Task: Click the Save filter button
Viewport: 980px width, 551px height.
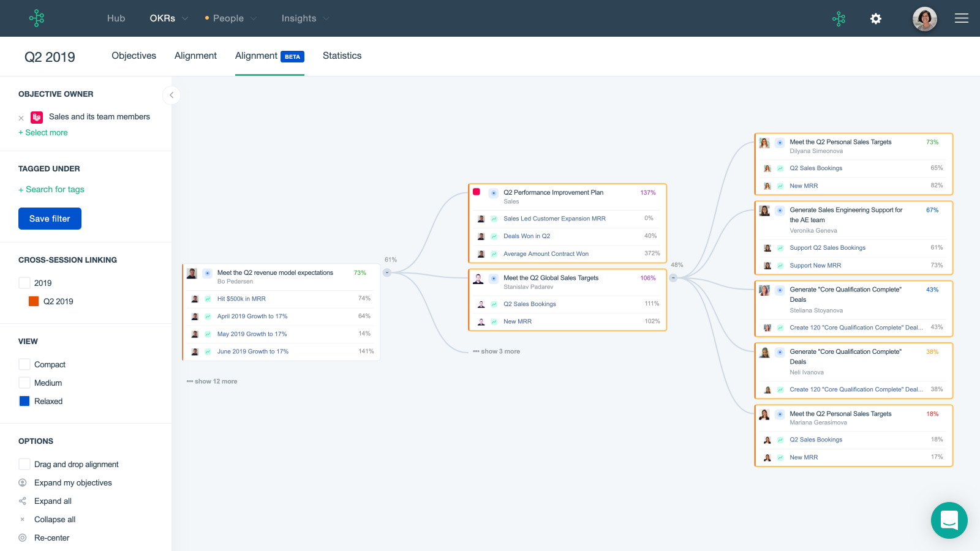Action: click(x=50, y=219)
